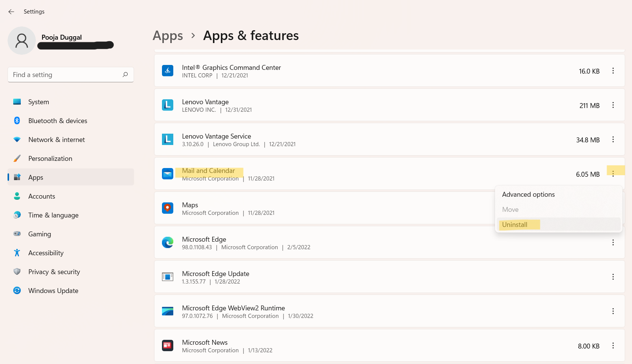Click the Lenovo Group Ltd. publisher text
Image resolution: width=632 pixels, height=364 pixels.
pyautogui.click(x=236, y=144)
